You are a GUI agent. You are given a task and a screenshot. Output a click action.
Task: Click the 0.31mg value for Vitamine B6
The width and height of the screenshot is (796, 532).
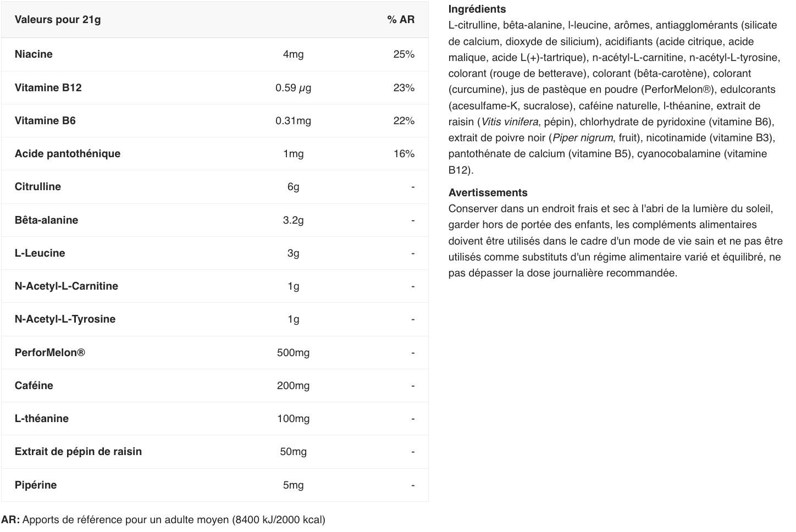pos(293,121)
